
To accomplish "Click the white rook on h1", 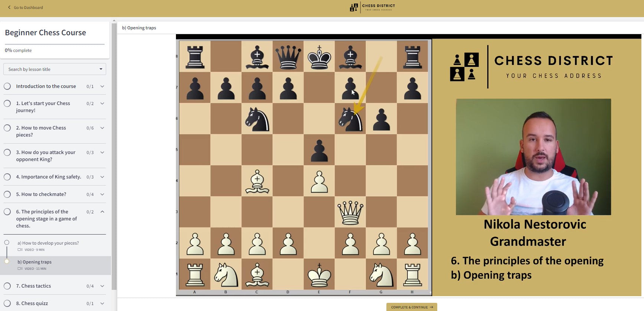I will pos(412,275).
